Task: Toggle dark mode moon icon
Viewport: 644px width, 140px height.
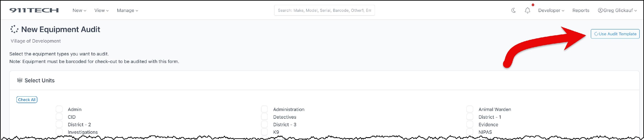Action: click(x=513, y=10)
